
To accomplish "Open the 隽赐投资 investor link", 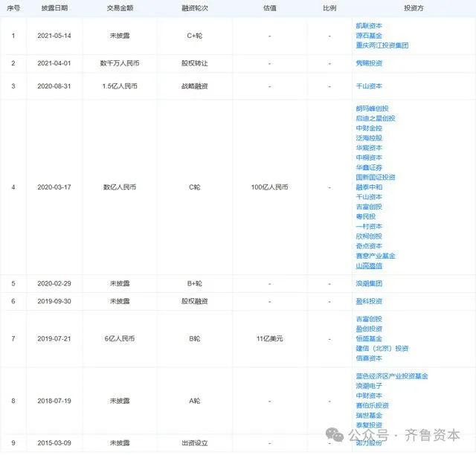I will click(x=369, y=63).
